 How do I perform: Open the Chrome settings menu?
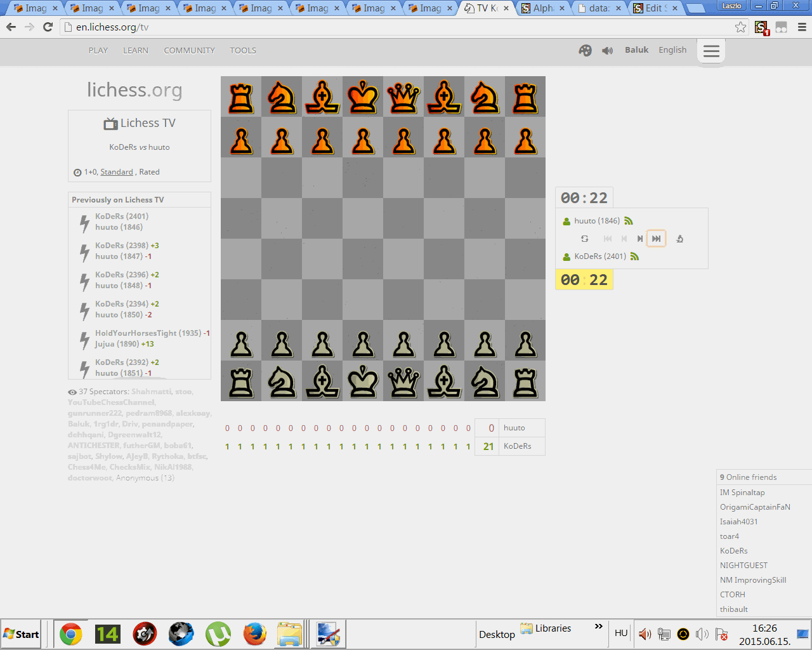pyautogui.click(x=802, y=27)
